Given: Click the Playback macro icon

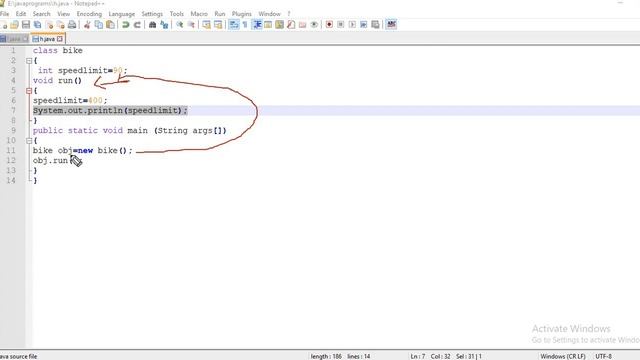Looking at the screenshot, I should coord(352,25).
